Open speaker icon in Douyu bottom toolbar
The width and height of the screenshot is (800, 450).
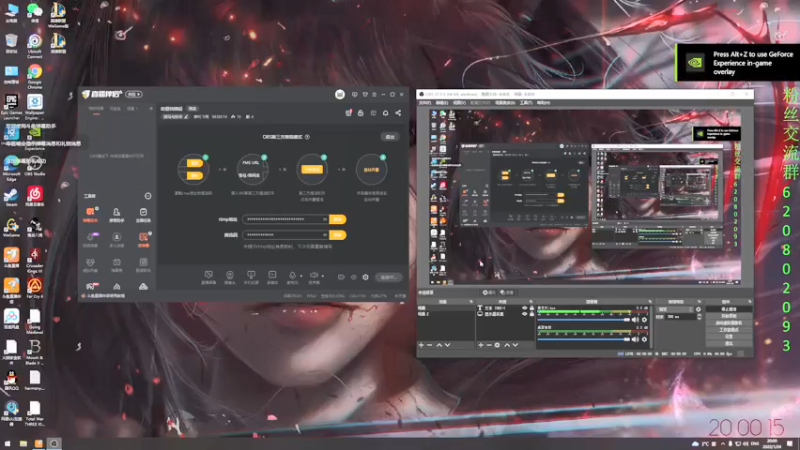(x=314, y=274)
